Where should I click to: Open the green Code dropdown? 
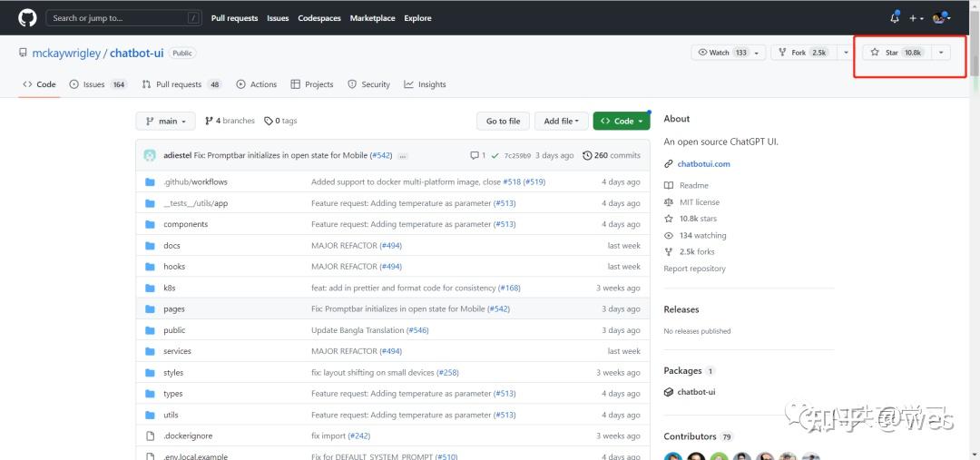tap(622, 121)
